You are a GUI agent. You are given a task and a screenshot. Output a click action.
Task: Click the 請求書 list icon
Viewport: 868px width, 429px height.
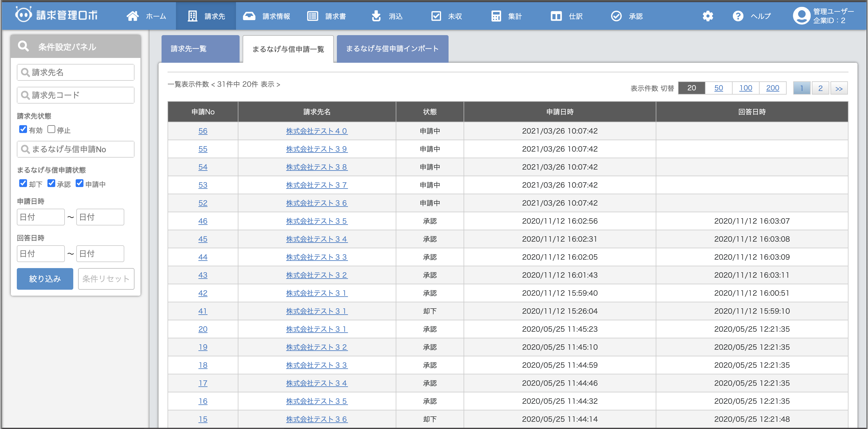pos(313,16)
